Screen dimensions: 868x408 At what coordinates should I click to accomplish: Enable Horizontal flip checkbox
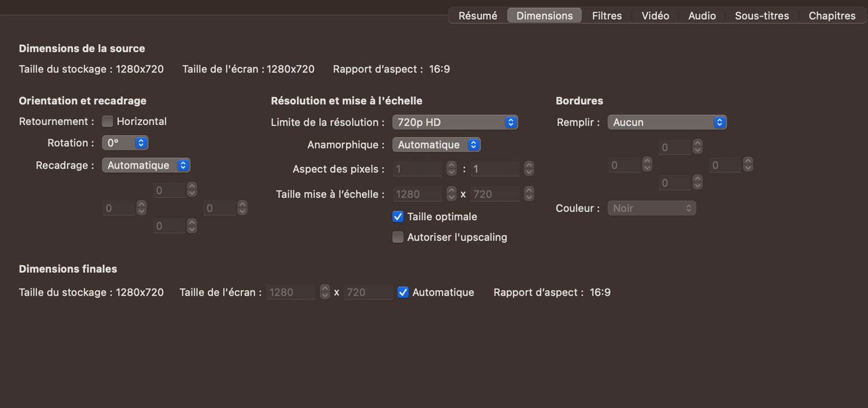click(x=108, y=121)
